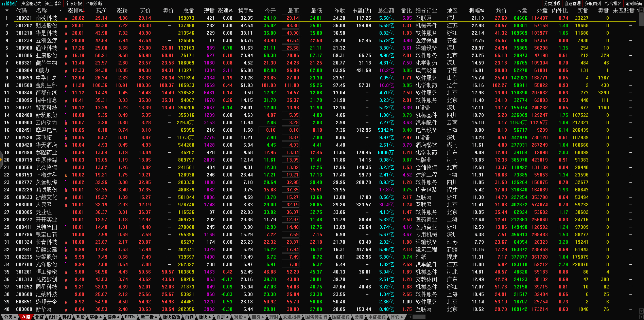Click the K marker beside 微芯生物
Screen dimensions: 644x320
66,63
